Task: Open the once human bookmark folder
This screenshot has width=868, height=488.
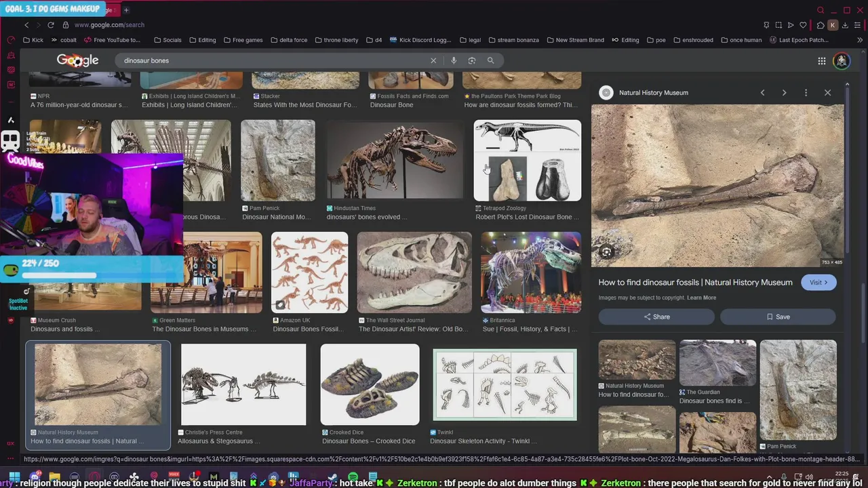Action: 741,40
